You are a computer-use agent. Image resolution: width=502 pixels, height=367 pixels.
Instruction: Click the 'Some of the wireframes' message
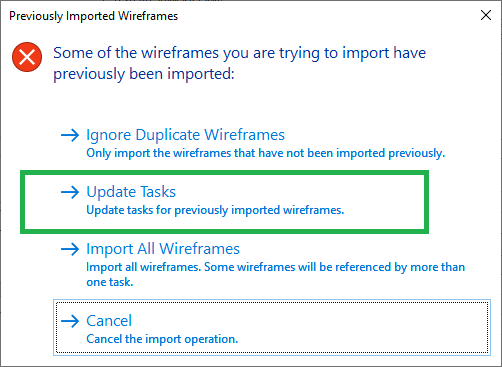pos(239,53)
